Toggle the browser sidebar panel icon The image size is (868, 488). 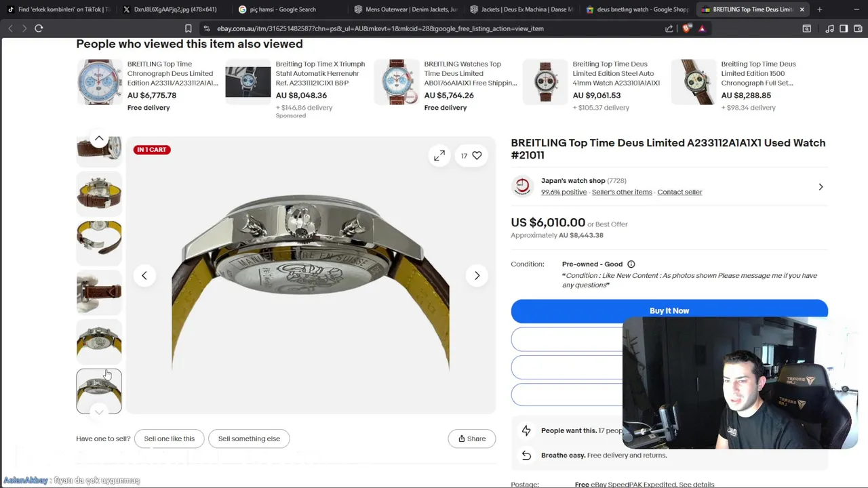(x=844, y=28)
